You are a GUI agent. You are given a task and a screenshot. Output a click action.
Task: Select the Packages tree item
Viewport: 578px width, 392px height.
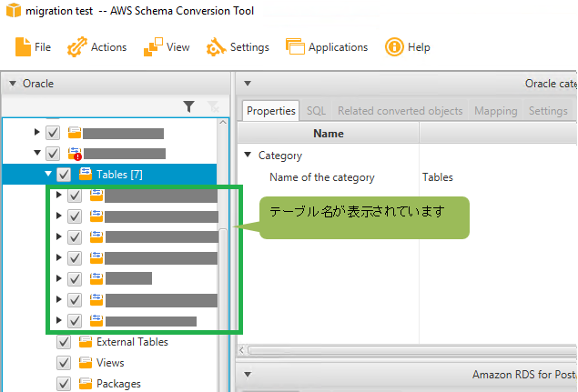(x=118, y=384)
